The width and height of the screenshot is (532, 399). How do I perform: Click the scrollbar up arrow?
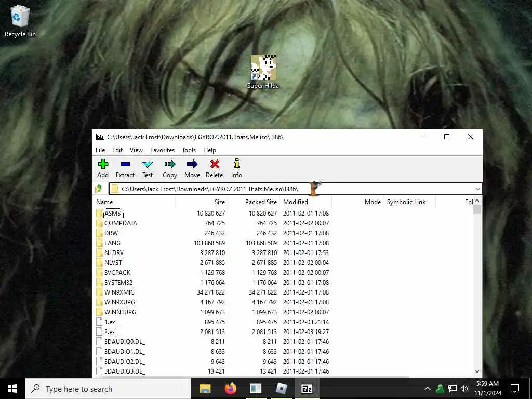tap(477, 201)
